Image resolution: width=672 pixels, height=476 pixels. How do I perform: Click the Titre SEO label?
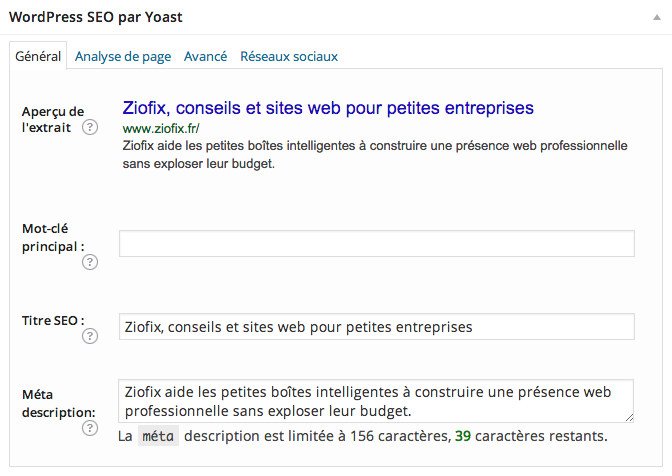[53, 320]
